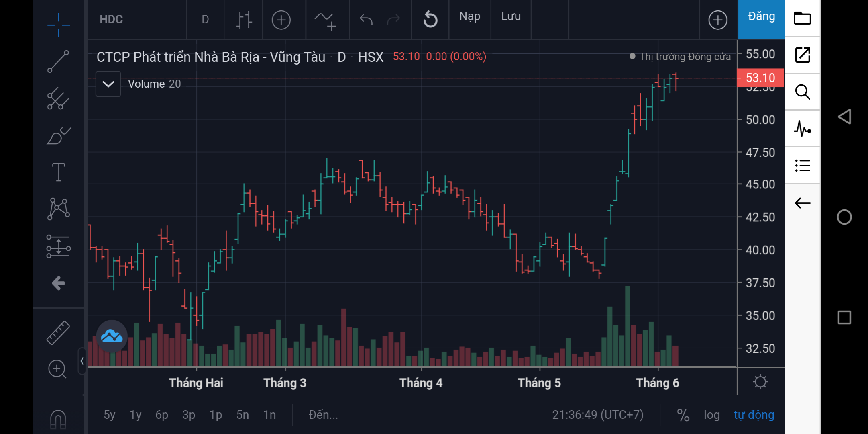Open the D interval dropdown

[x=205, y=20]
